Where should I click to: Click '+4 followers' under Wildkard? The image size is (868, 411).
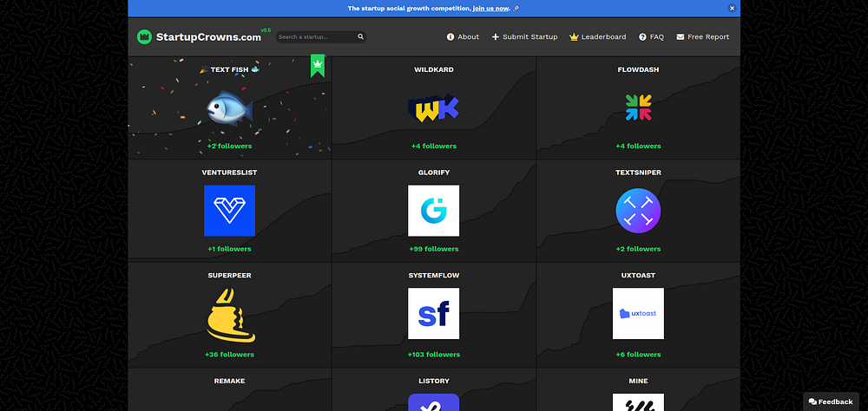(434, 146)
